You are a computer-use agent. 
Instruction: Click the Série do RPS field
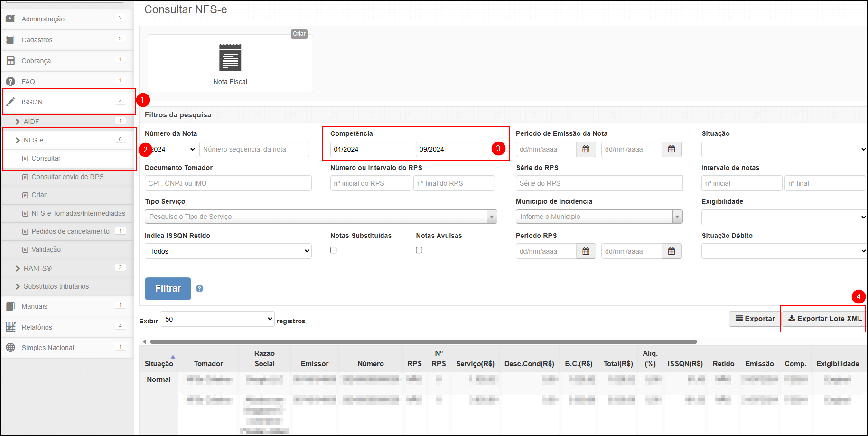coord(599,183)
